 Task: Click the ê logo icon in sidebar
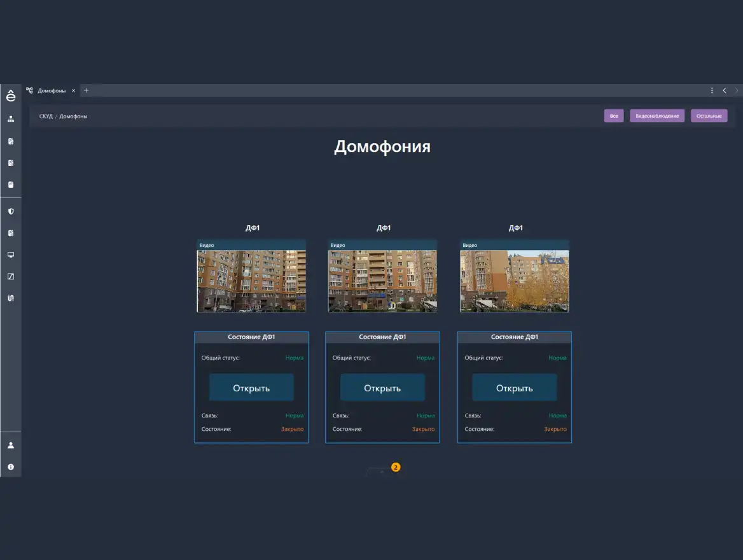(x=10, y=97)
